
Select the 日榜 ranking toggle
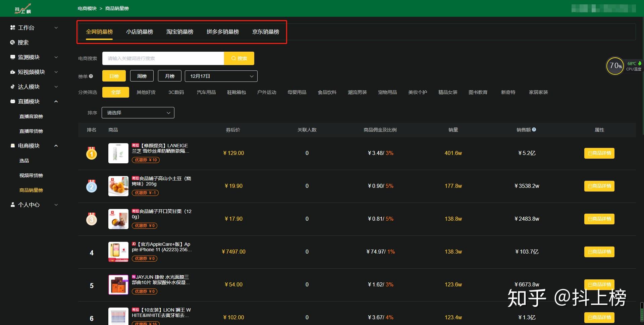114,76
